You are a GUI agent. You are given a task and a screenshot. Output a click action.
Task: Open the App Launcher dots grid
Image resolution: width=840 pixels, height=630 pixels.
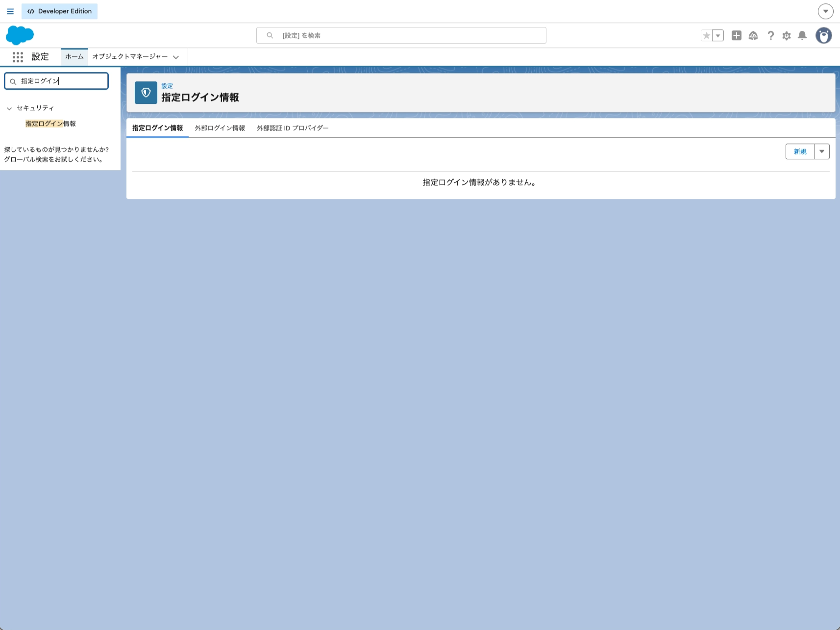coord(18,57)
